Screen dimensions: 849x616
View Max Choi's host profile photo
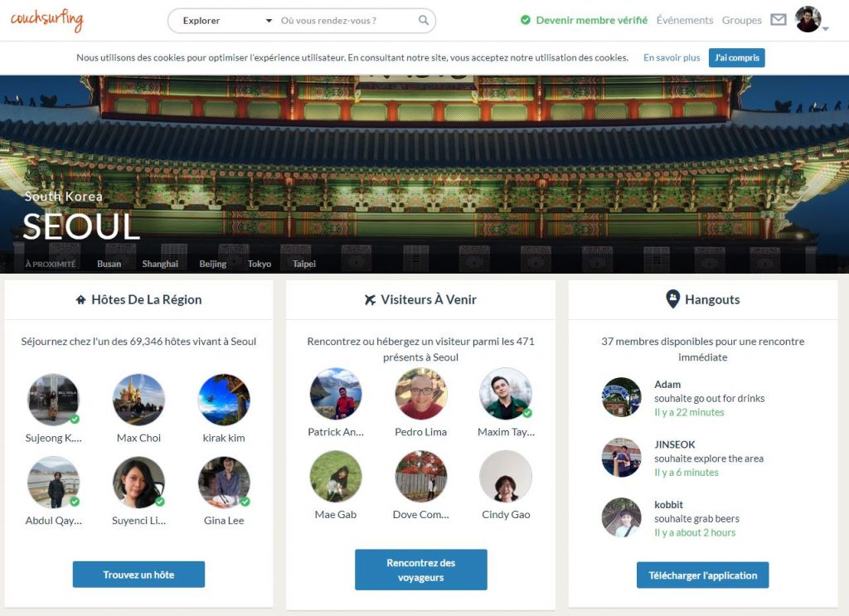(138, 400)
